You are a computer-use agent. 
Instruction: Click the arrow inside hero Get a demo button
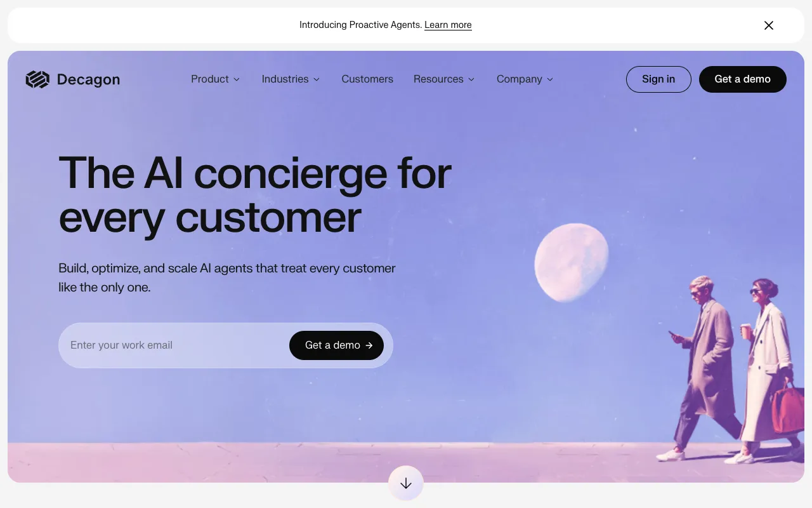point(369,345)
